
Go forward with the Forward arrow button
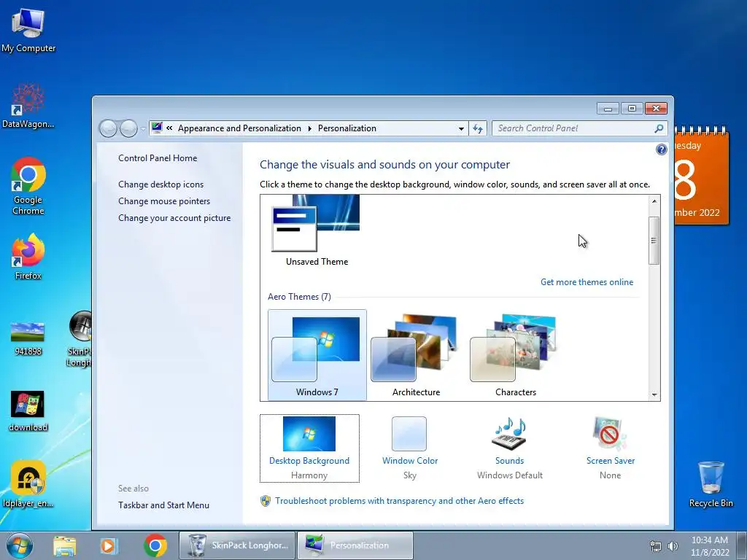[x=128, y=128]
